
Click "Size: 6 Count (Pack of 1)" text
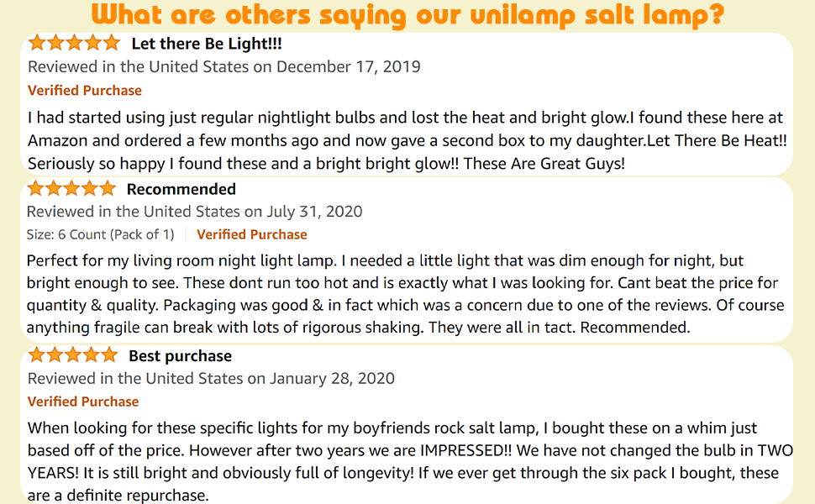pyautogui.click(x=100, y=234)
